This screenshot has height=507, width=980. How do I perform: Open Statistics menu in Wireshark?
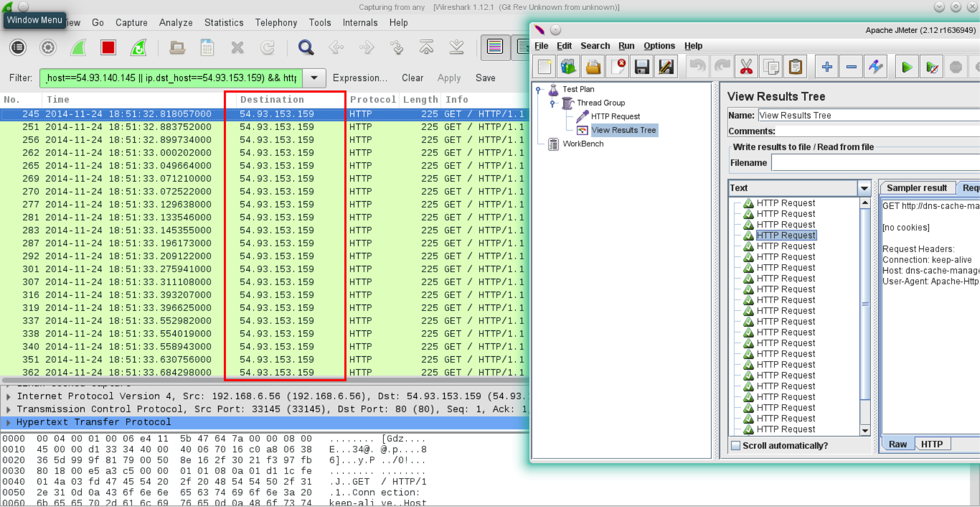click(224, 22)
